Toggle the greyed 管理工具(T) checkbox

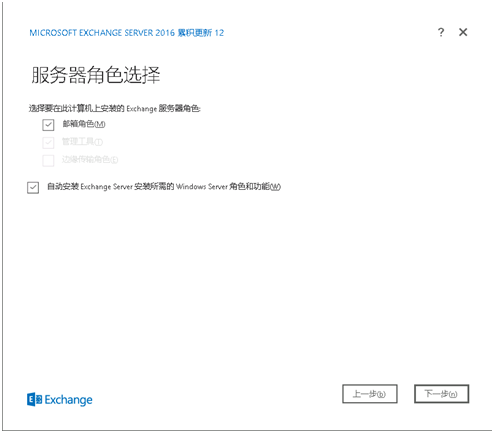tap(48, 143)
